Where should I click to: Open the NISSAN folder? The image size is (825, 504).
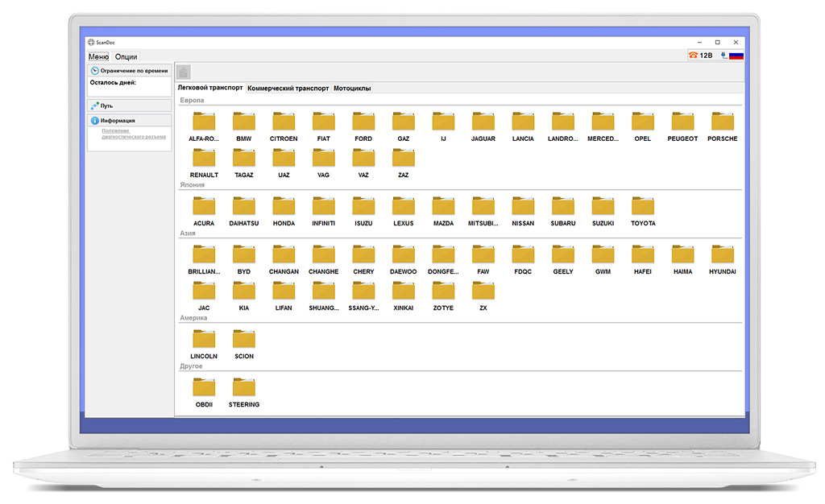click(523, 211)
